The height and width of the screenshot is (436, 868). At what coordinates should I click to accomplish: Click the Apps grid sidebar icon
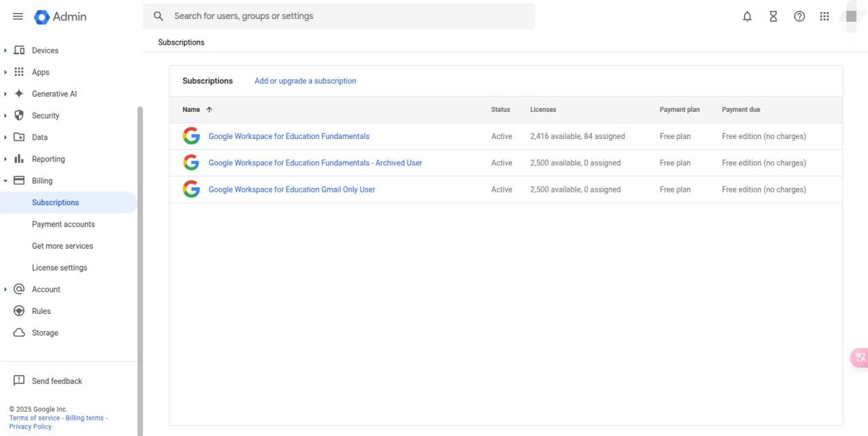point(19,72)
